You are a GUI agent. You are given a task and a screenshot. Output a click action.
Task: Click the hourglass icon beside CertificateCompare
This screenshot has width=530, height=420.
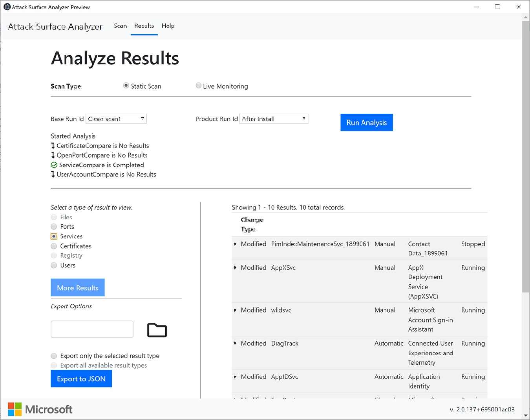53,145
